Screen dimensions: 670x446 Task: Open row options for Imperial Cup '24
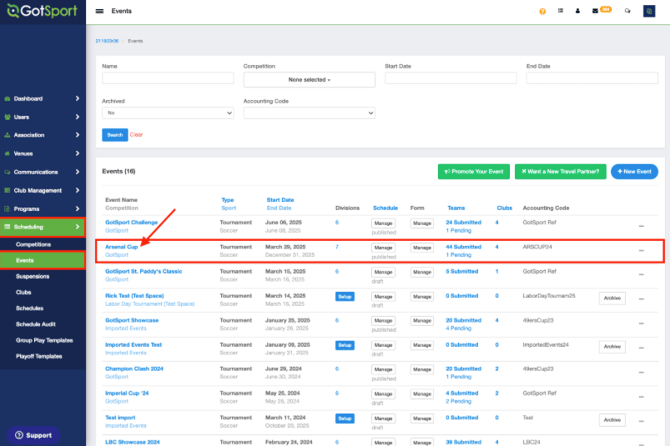coord(641,397)
